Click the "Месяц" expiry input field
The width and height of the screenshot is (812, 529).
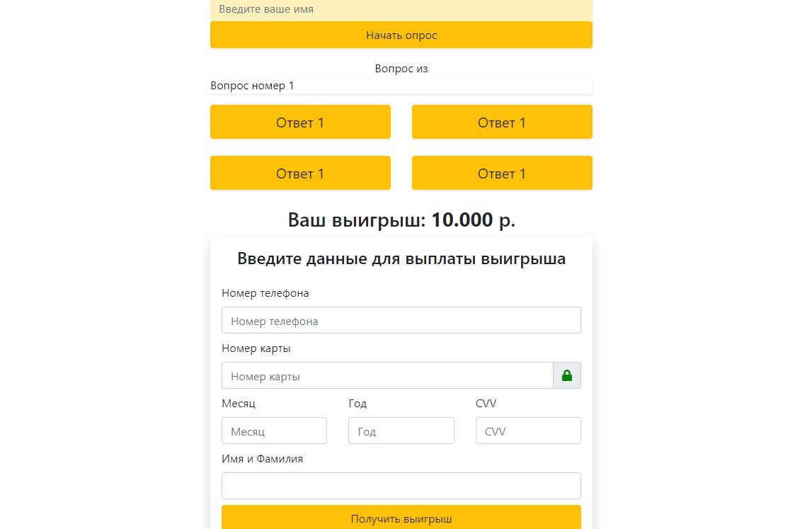[x=274, y=431]
